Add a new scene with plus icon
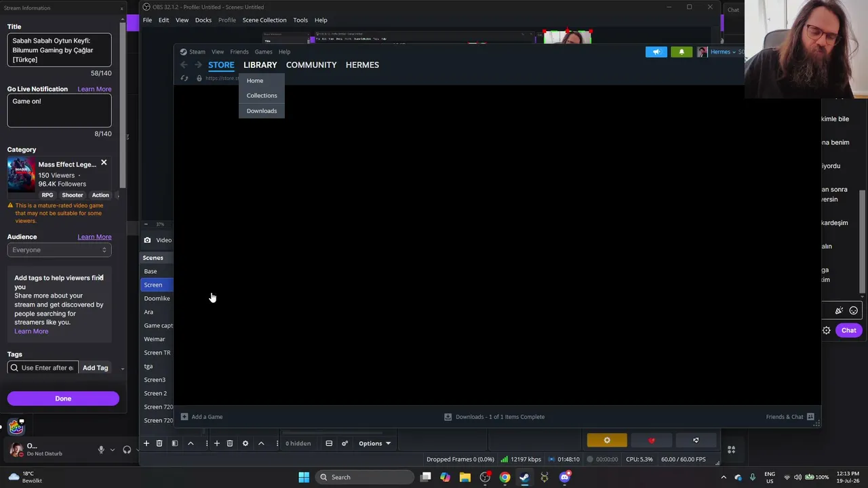Image resolution: width=868 pixels, height=488 pixels. pyautogui.click(x=146, y=443)
